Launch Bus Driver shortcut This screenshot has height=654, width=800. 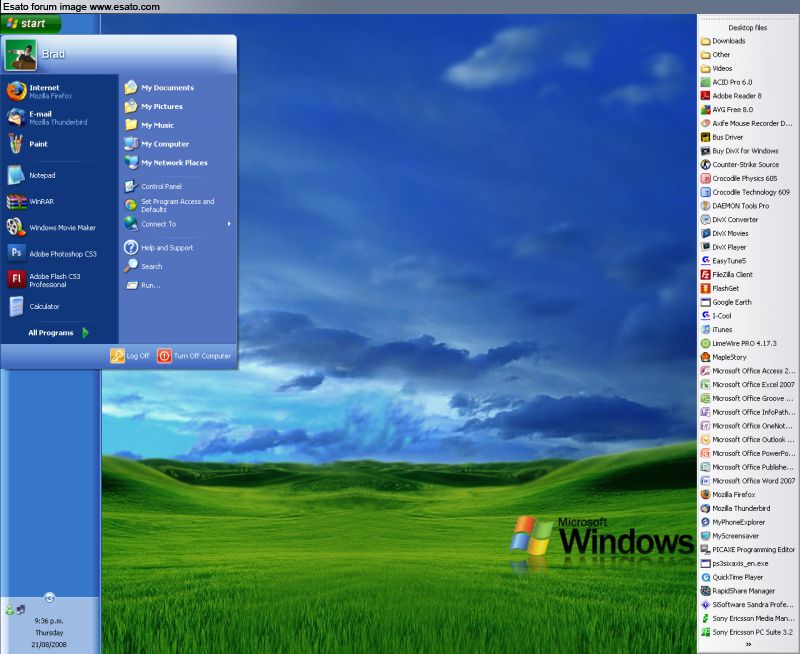click(x=722, y=137)
